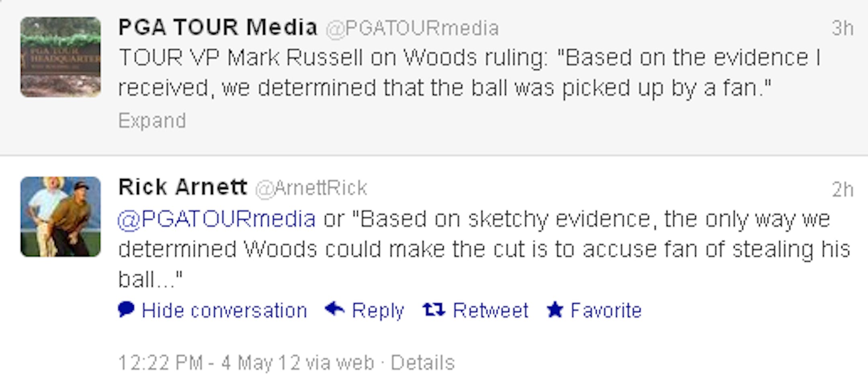
Task: Click the Hide conversation text link
Action: [x=224, y=310]
